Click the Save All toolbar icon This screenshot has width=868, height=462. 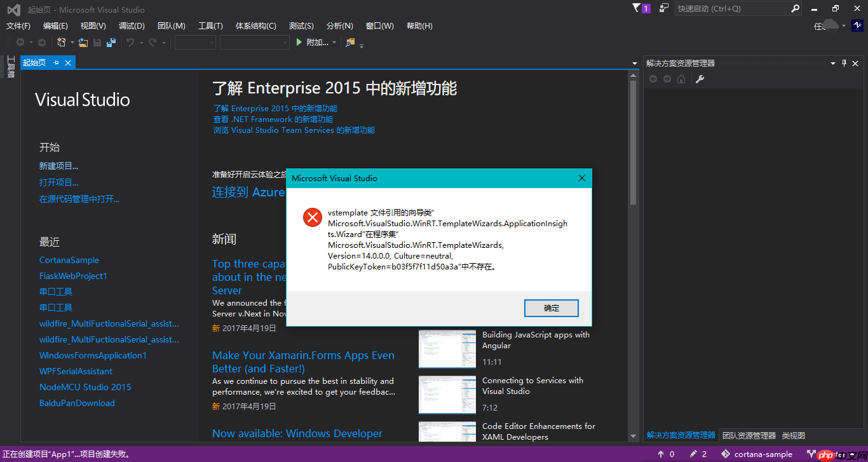[111, 42]
